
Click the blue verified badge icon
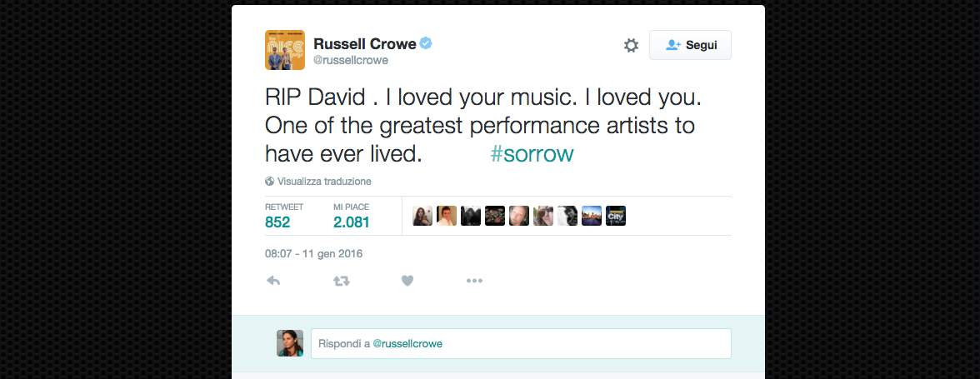pyautogui.click(x=426, y=43)
